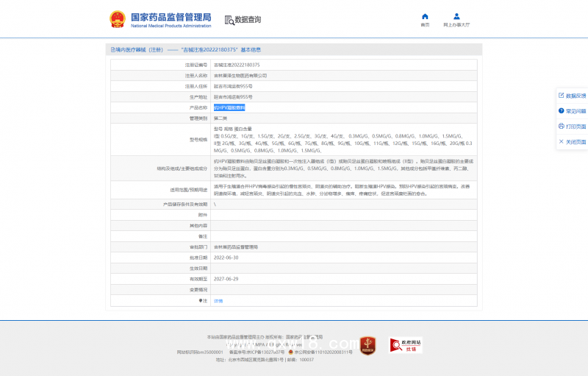Open the 数据查询 search icon
Image resolution: width=588 pixels, height=376 pixels.
click(x=229, y=20)
